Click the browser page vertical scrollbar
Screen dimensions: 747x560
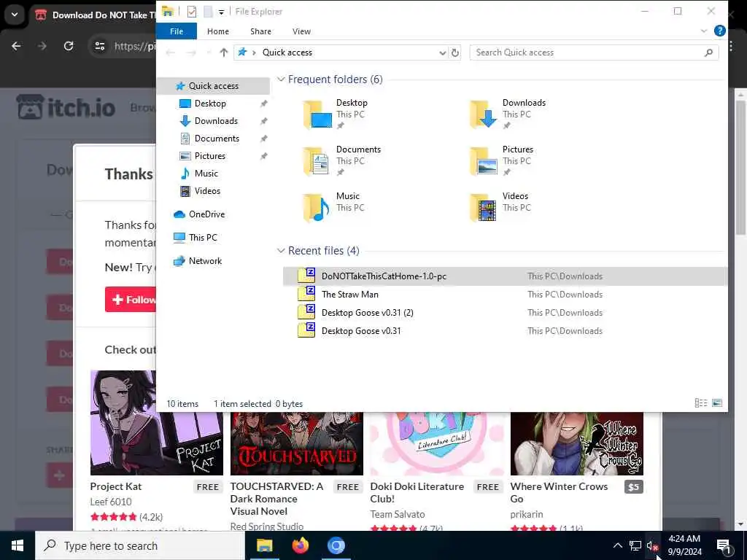pos(740,167)
